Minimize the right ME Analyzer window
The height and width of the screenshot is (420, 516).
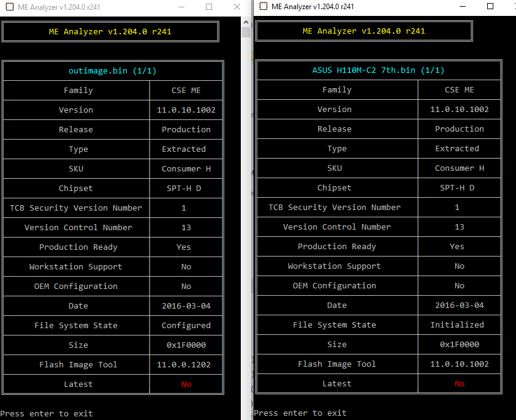click(463, 6)
